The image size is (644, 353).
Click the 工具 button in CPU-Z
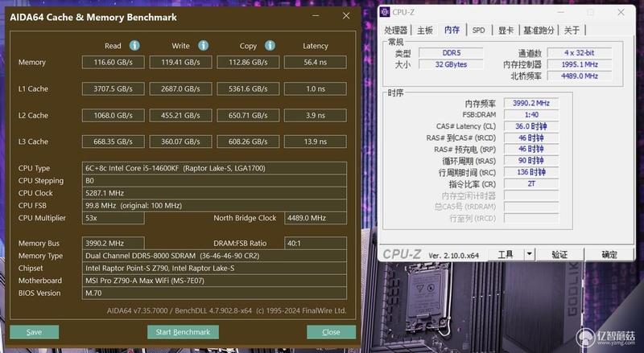pos(506,254)
